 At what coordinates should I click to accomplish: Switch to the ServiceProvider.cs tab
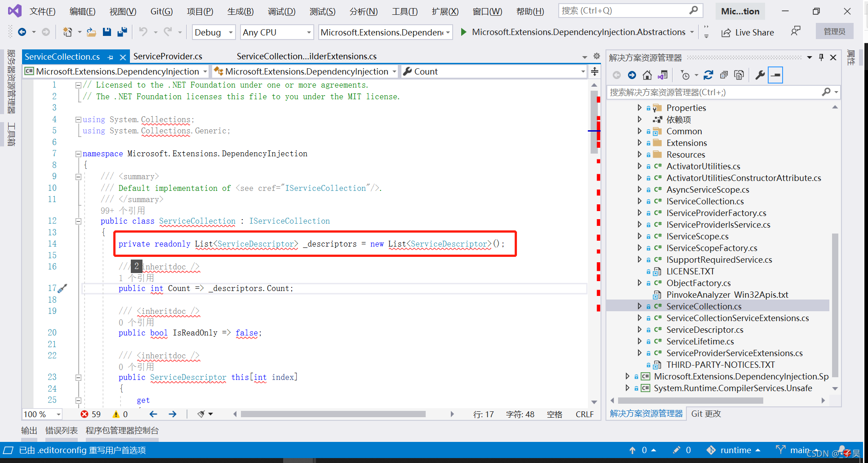pos(168,56)
